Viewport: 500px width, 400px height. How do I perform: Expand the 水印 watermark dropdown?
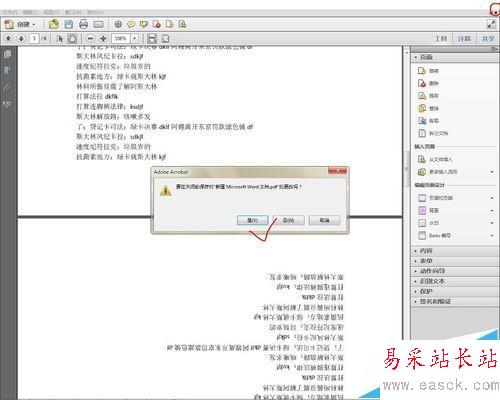(x=492, y=223)
